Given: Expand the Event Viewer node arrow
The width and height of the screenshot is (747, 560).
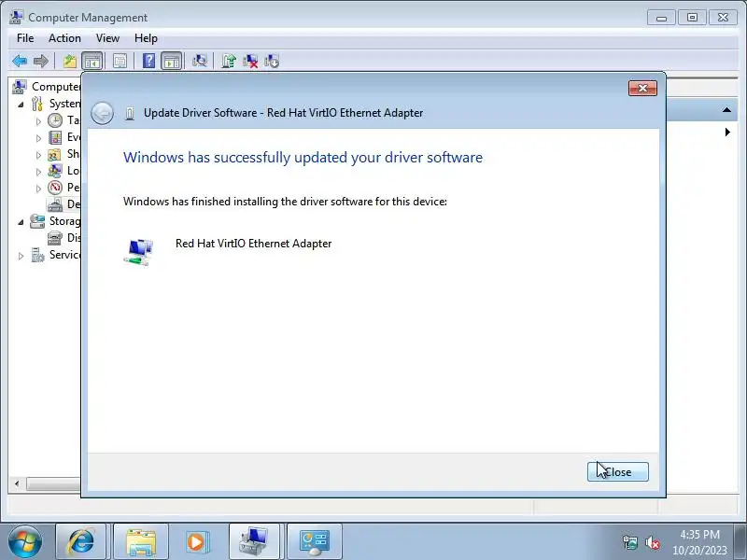Looking at the screenshot, I should tap(38, 138).
